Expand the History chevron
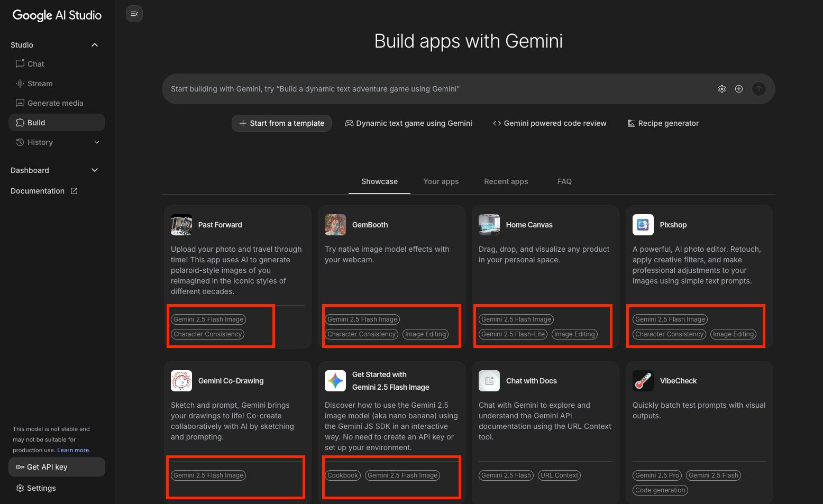Image resolution: width=823 pixels, height=504 pixels. coord(97,142)
